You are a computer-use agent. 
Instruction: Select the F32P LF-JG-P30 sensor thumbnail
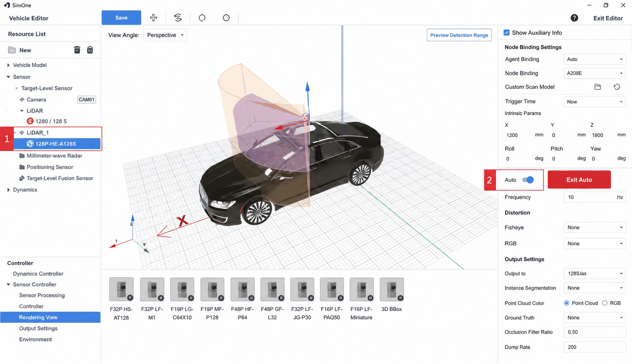point(302,289)
